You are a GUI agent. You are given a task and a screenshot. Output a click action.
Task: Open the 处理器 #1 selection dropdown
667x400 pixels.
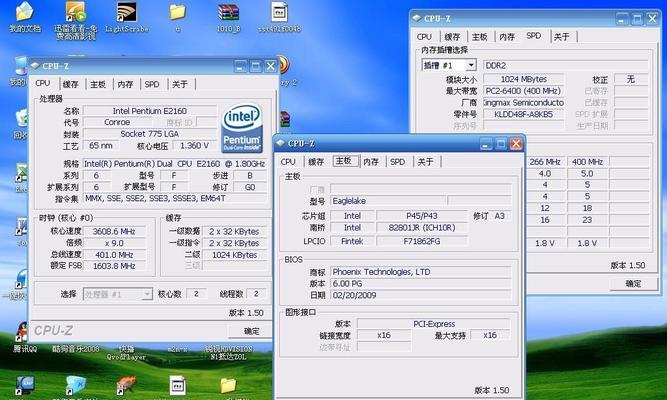coord(147,294)
